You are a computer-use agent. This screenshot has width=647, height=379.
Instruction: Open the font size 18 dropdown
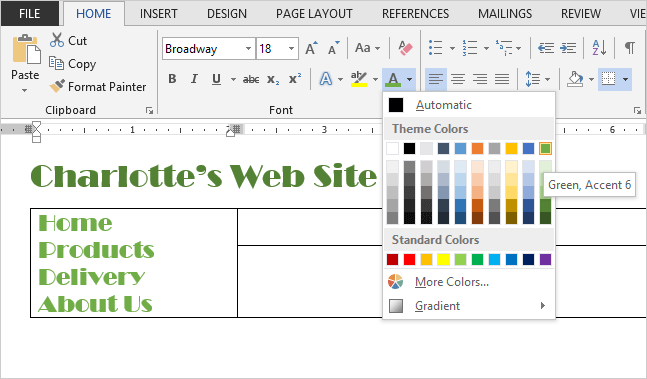[291, 48]
